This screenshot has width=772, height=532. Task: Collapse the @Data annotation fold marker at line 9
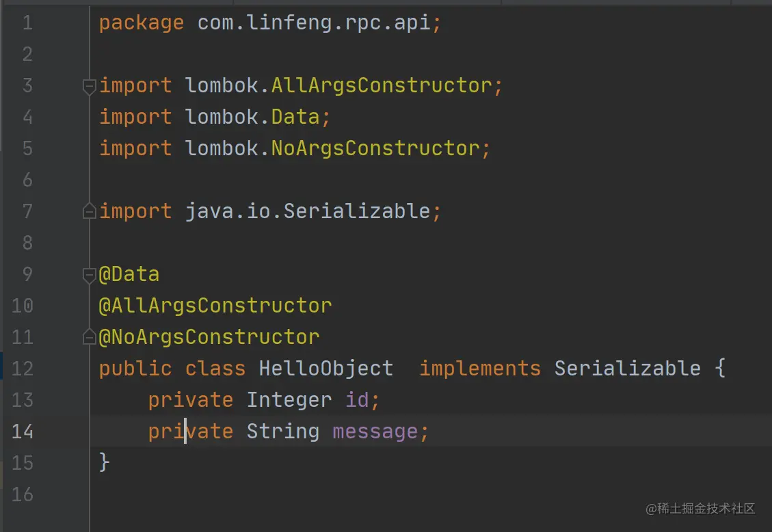pyautogui.click(x=89, y=275)
